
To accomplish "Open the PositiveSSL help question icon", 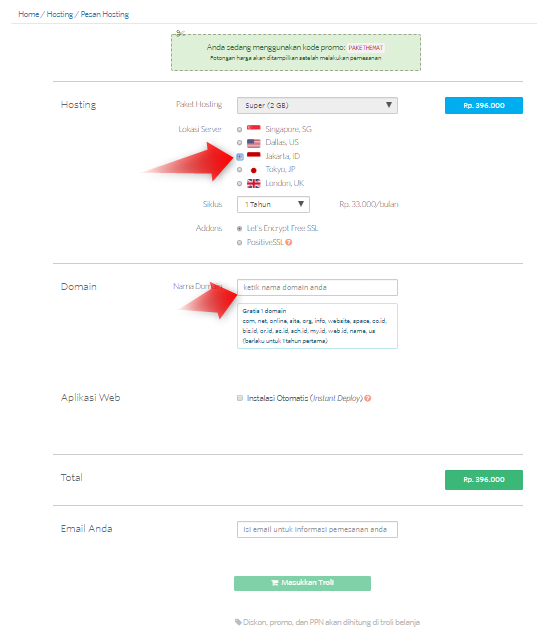I will 288,242.
